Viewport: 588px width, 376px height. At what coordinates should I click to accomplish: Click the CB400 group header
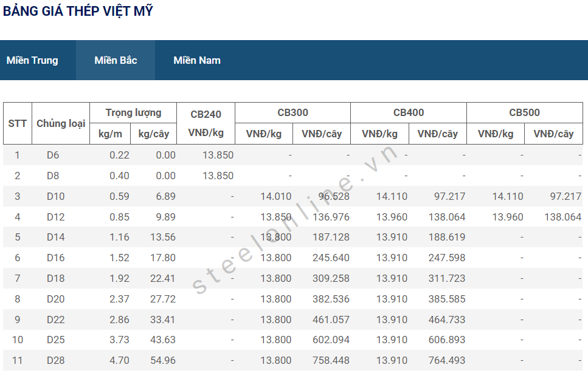409,113
